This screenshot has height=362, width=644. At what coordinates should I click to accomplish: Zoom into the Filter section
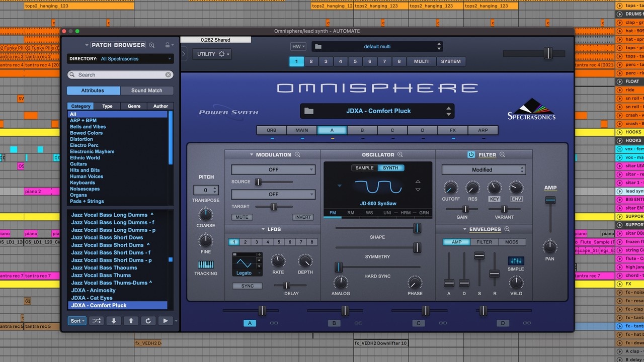click(502, 155)
